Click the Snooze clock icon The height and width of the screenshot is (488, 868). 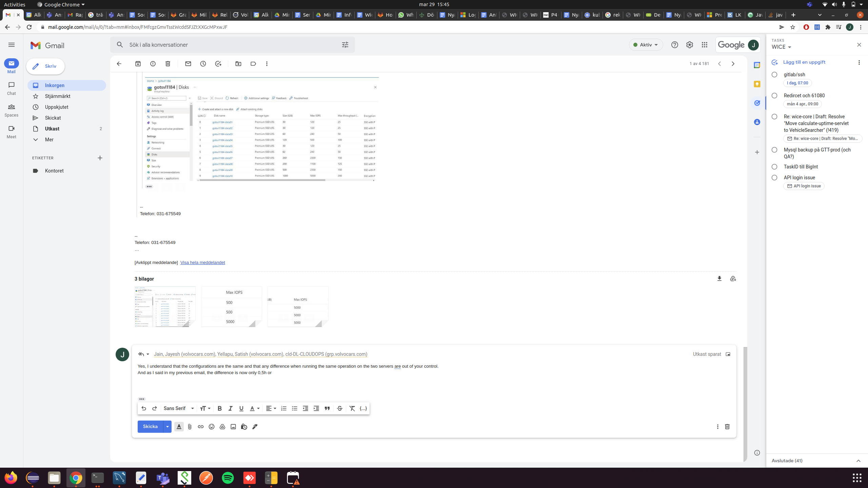203,64
